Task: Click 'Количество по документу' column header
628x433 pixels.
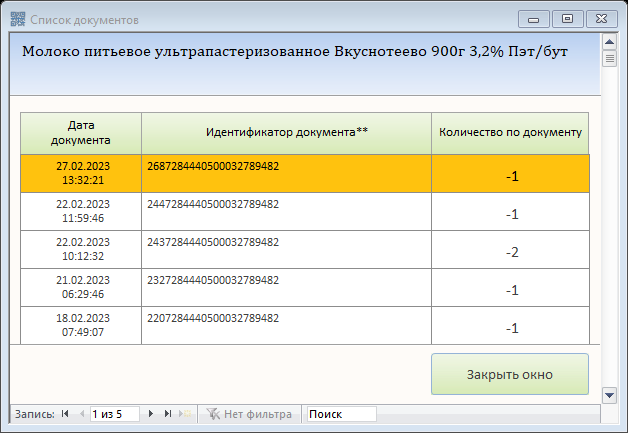Action: click(x=510, y=132)
